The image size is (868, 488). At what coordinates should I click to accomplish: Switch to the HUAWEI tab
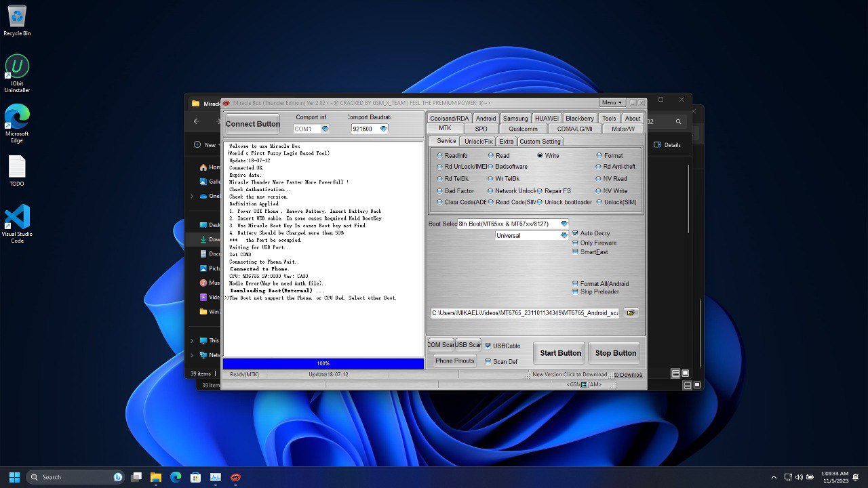click(x=546, y=118)
